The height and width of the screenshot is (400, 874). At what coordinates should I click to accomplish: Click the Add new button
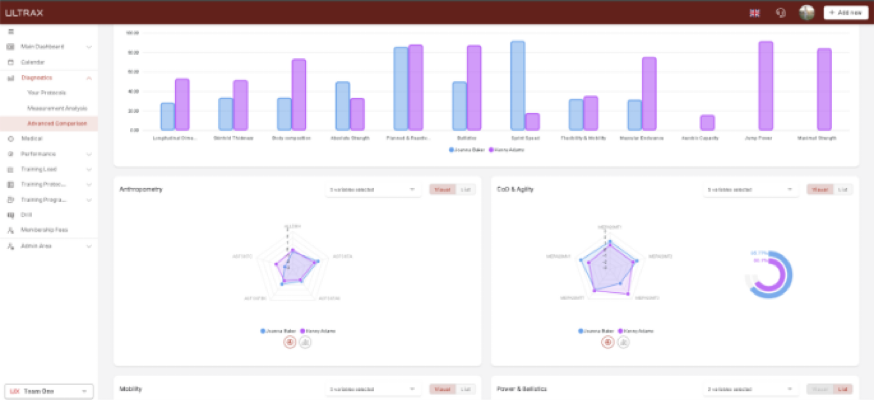845,13
